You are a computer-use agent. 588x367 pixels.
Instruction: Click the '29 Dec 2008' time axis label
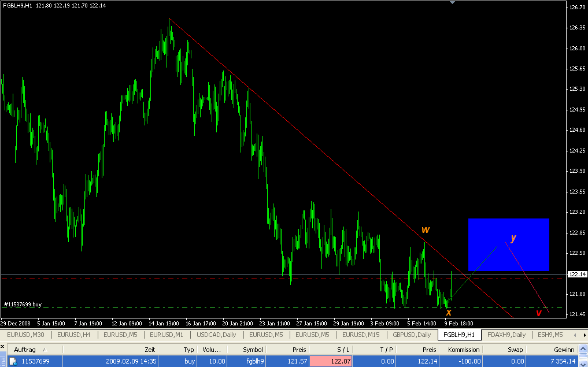click(x=16, y=323)
